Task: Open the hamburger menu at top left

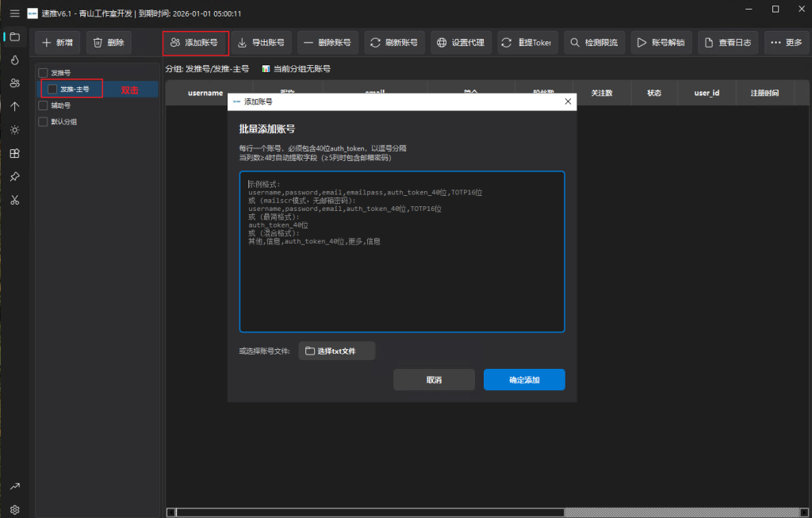Action: pos(14,12)
